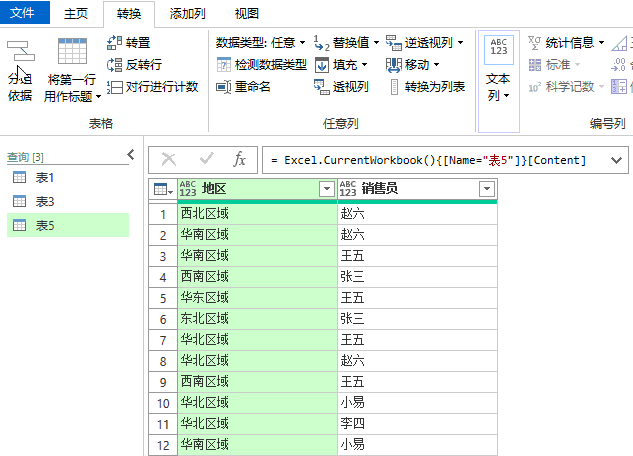The width and height of the screenshot is (633, 456).
Task: Click 转换为列表 convert to list icon
Action: 394,87
